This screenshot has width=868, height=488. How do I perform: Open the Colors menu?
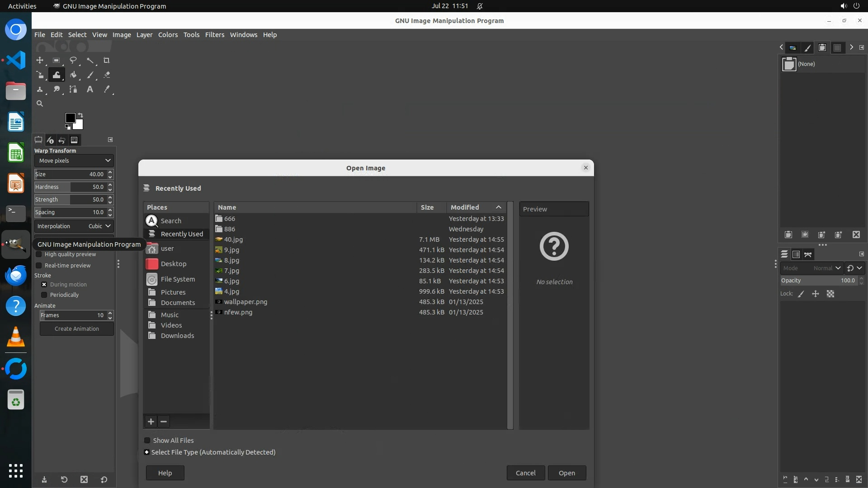coord(168,35)
